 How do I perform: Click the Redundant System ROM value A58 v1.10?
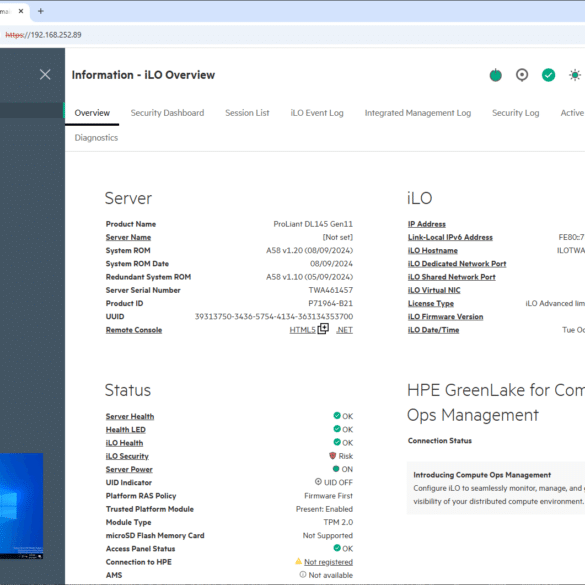(309, 277)
